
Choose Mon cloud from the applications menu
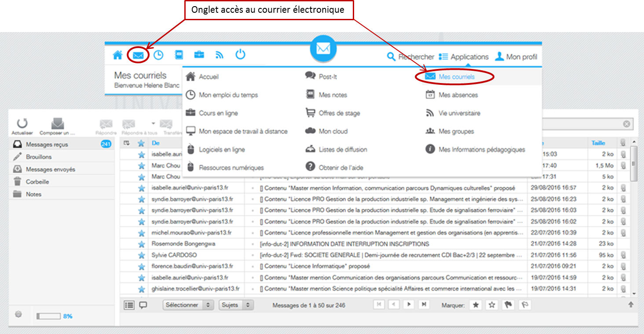coord(333,131)
